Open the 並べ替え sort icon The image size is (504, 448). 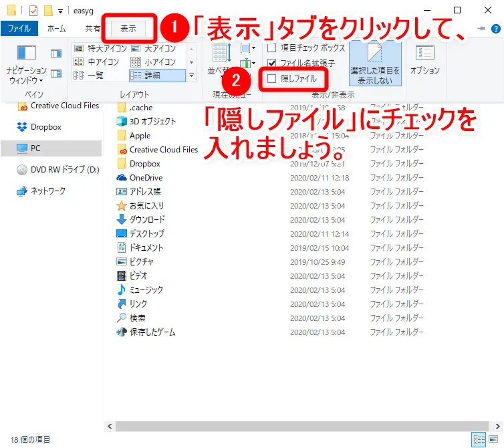pyautogui.click(x=221, y=53)
